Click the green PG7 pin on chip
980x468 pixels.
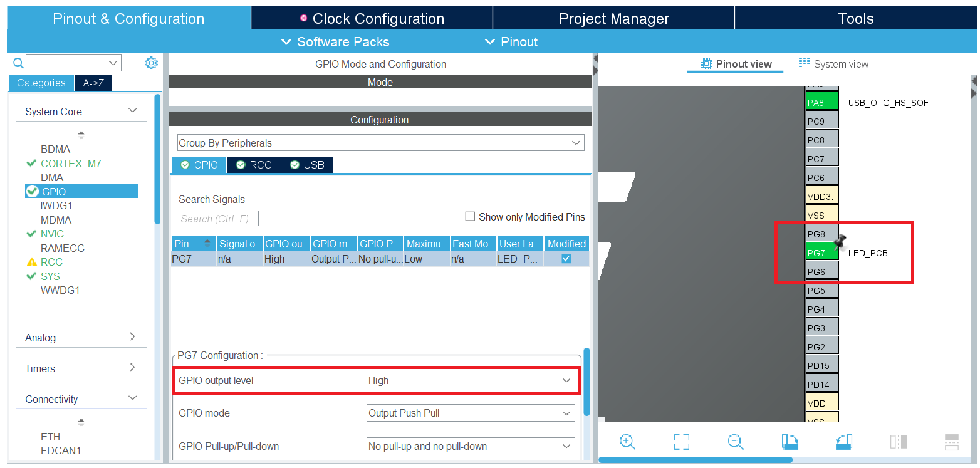click(821, 253)
